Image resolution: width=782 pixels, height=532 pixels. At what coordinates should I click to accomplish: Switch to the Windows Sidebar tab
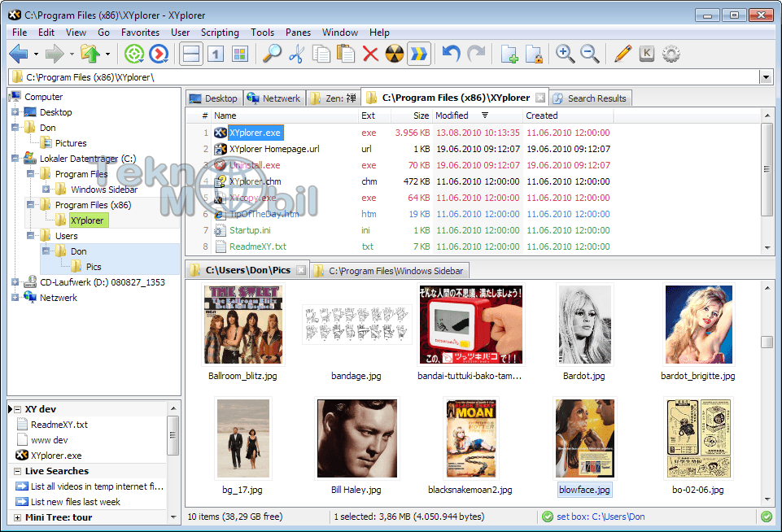click(390, 271)
